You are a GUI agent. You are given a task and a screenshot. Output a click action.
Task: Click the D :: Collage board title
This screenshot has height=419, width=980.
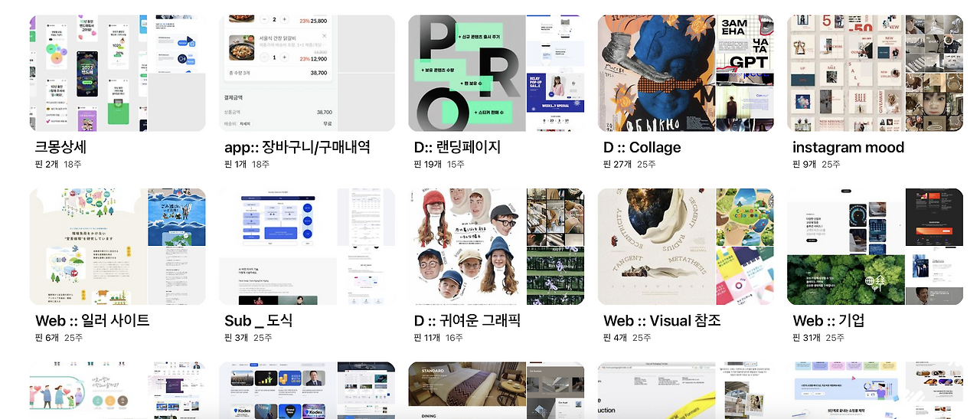(642, 147)
